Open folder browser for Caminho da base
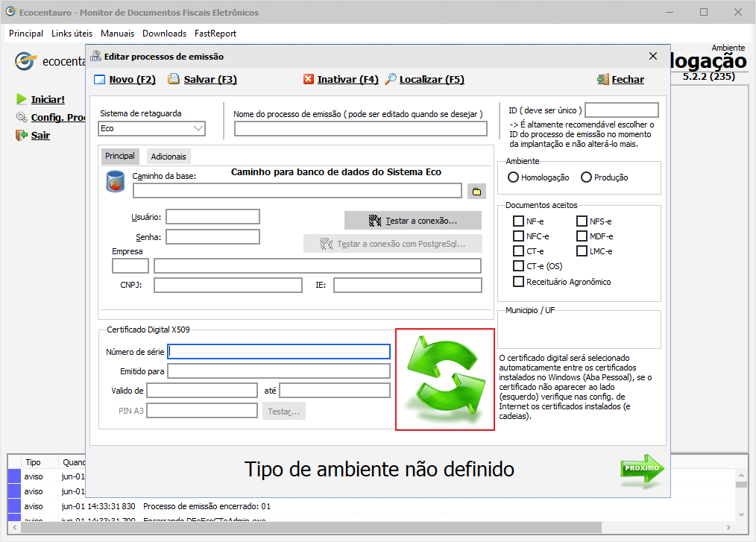This screenshot has width=756, height=542. click(476, 192)
